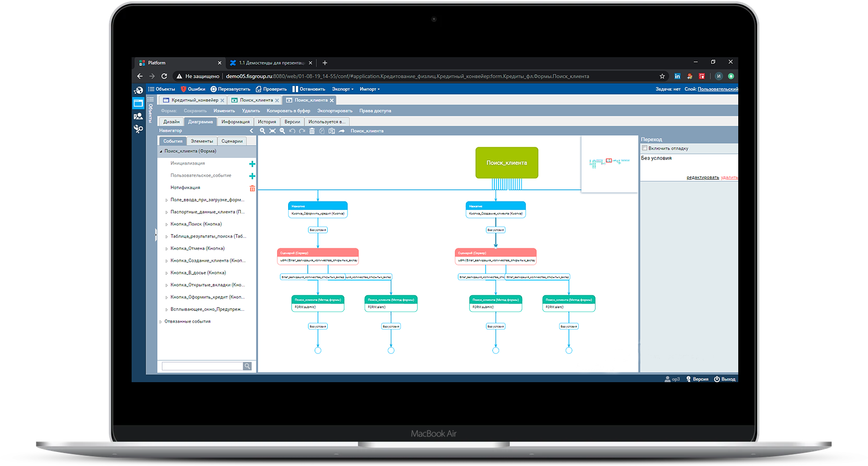This screenshot has height=466, width=868.
Task: Open the Используется в... tab
Action: [x=327, y=122]
